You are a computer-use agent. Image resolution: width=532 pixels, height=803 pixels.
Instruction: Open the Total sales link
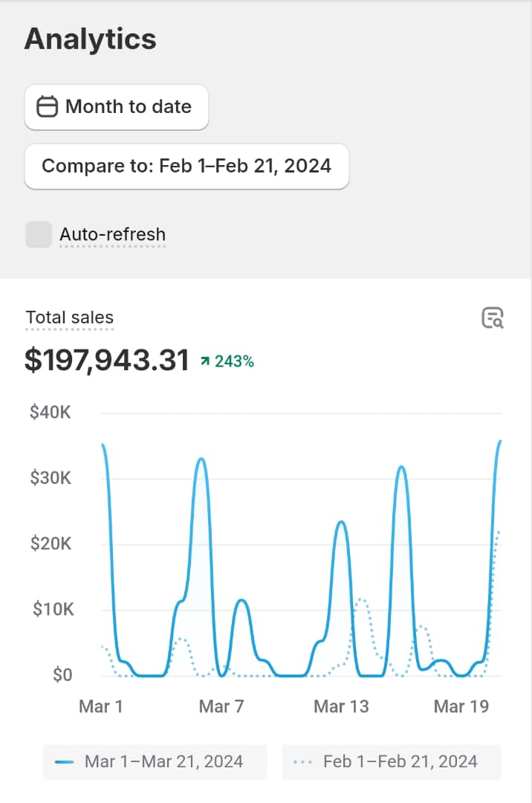click(70, 318)
